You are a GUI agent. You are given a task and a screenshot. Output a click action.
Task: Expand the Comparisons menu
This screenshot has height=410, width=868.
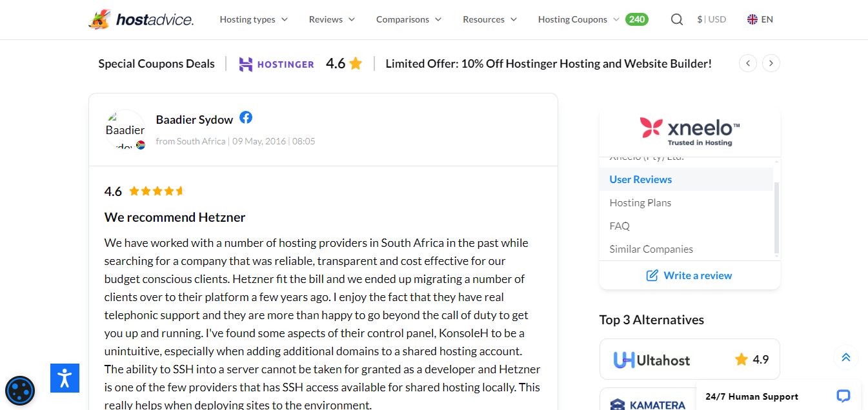[x=409, y=19]
